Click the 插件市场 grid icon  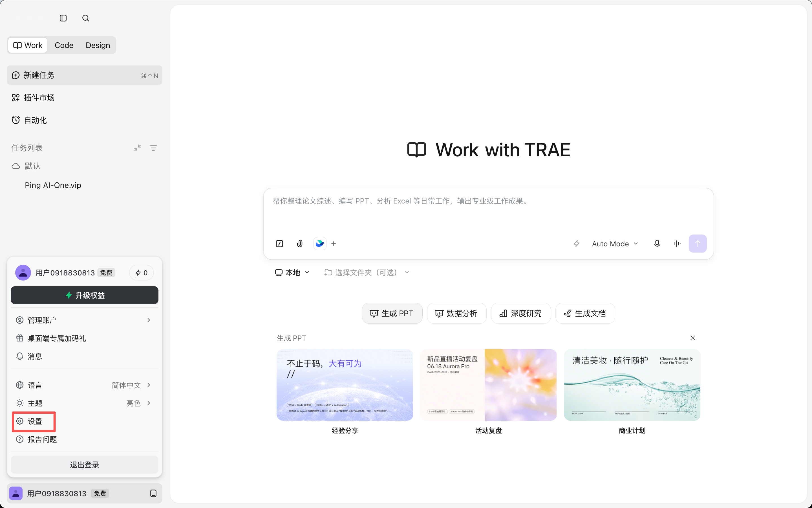click(16, 98)
